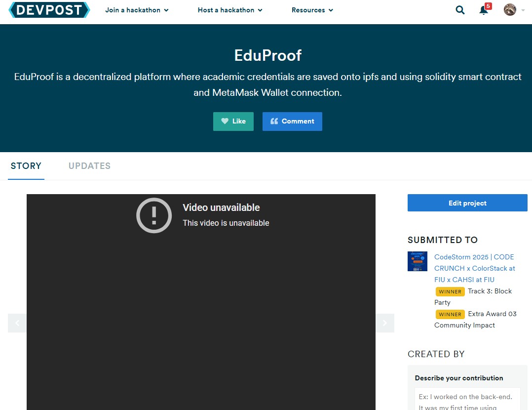Go to next gallery slide arrow
This screenshot has width=532, height=410.
(x=385, y=323)
